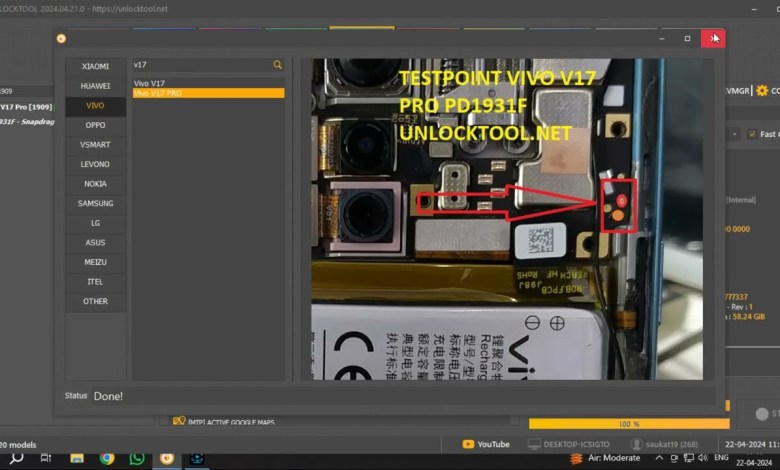Minimize the main UnlockTool window
Screen dimensions: 780x470
(x=755, y=9)
